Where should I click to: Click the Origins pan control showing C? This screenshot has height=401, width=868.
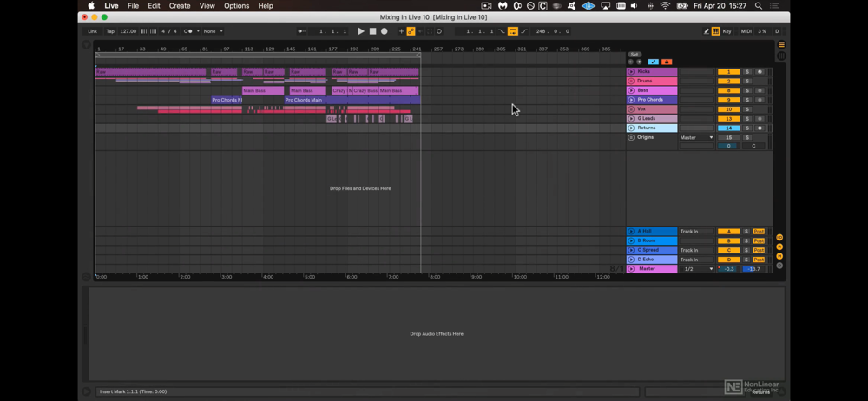tap(753, 146)
